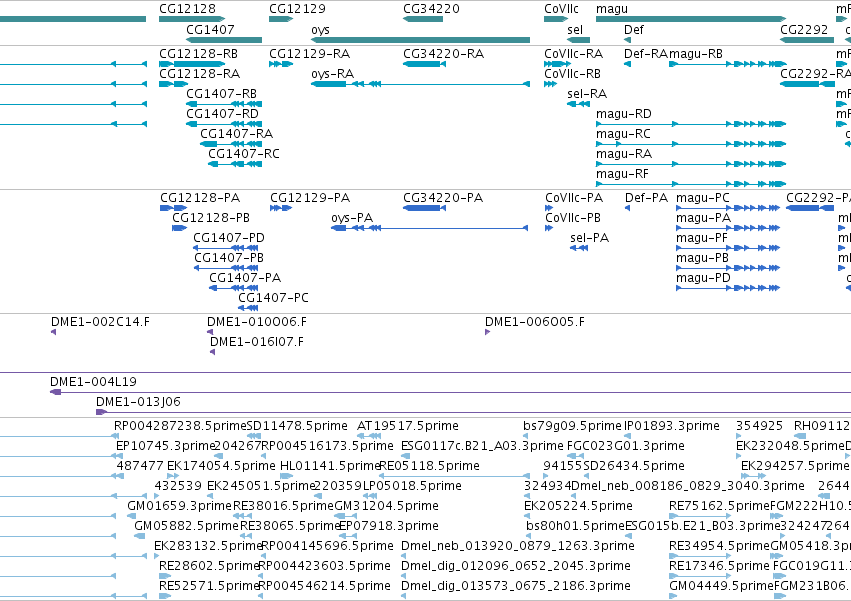The image size is (851, 601).
Task: Select EST RE05118.5prime
Action: (429, 466)
